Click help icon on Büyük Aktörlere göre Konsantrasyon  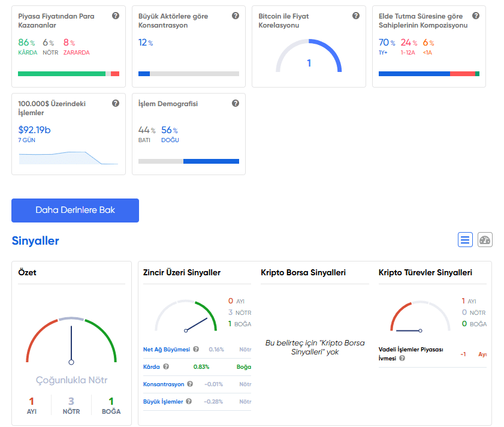[x=236, y=16]
